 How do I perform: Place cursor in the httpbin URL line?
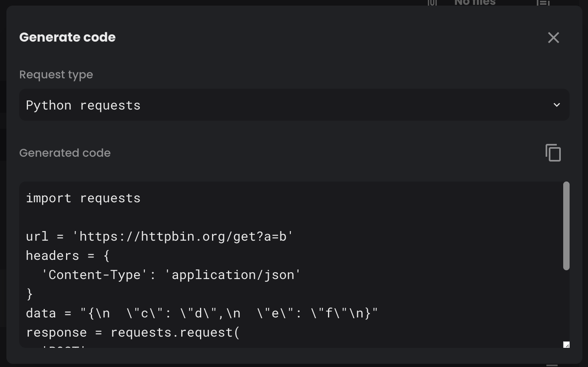click(x=159, y=237)
